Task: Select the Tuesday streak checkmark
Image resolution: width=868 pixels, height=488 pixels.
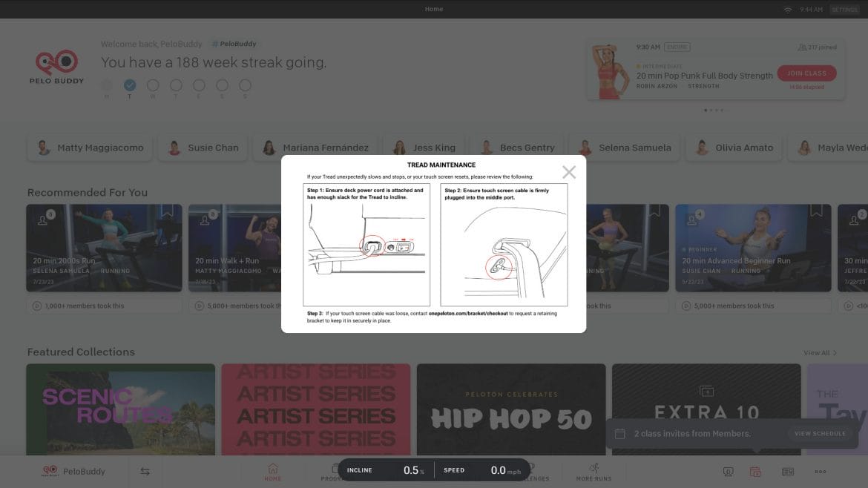Action: tap(130, 85)
